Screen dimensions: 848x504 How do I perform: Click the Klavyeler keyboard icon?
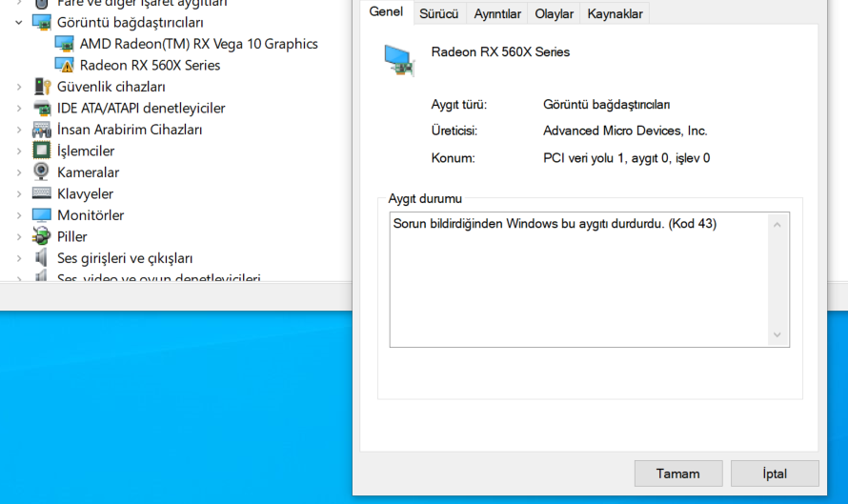click(x=42, y=193)
